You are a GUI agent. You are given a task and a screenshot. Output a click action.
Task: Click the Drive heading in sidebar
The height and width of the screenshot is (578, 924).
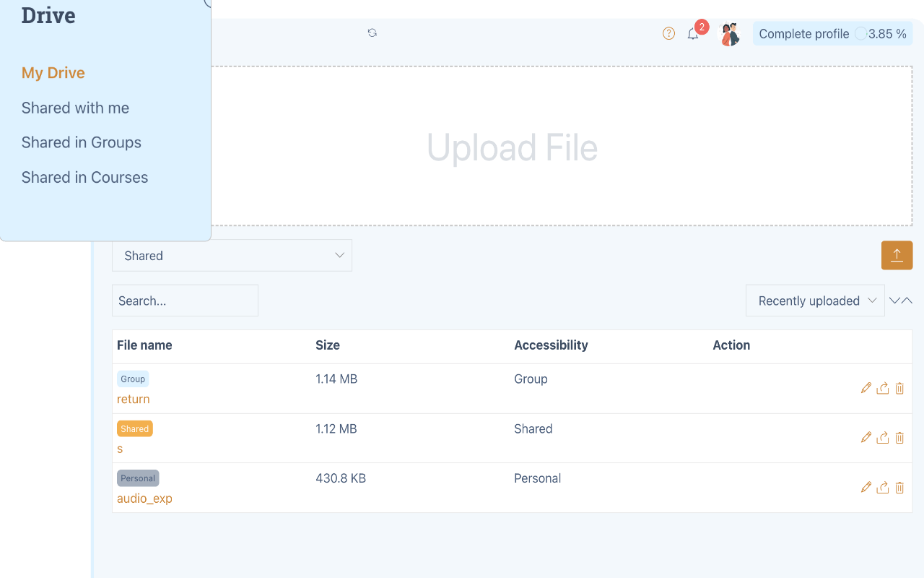point(48,15)
